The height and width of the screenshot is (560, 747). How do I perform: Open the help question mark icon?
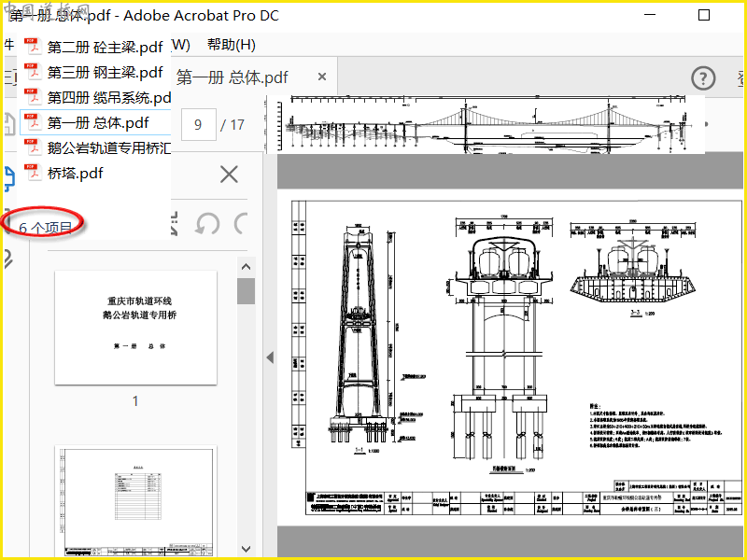pyautogui.click(x=703, y=78)
